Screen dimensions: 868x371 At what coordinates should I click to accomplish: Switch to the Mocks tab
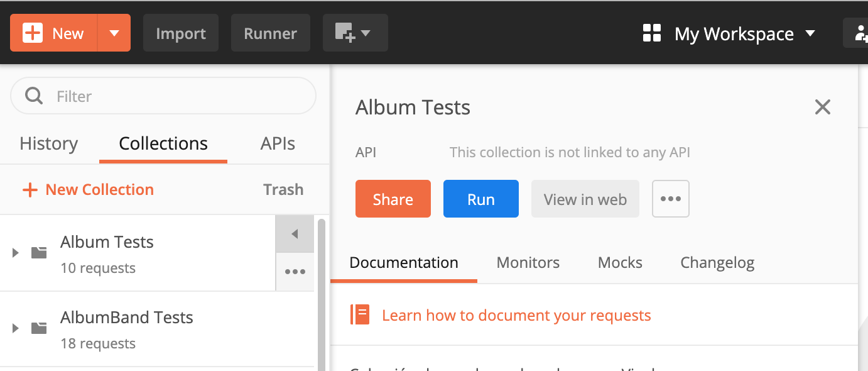coord(620,263)
